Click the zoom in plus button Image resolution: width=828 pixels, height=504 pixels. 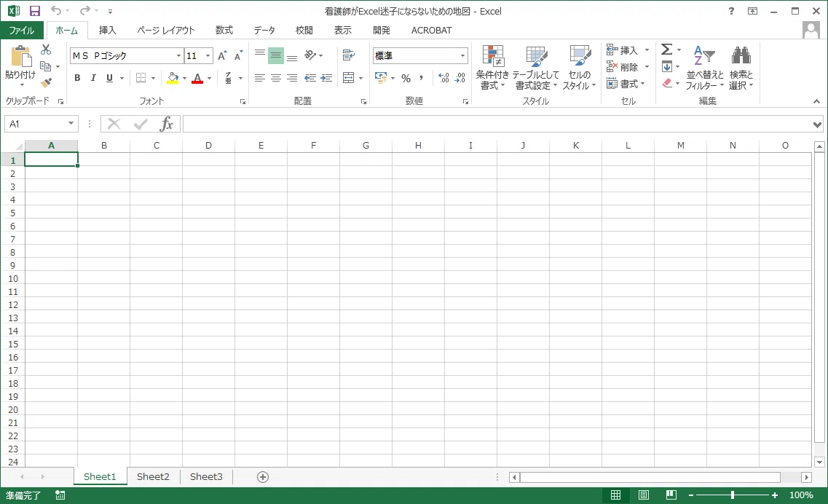pyautogui.click(x=775, y=495)
